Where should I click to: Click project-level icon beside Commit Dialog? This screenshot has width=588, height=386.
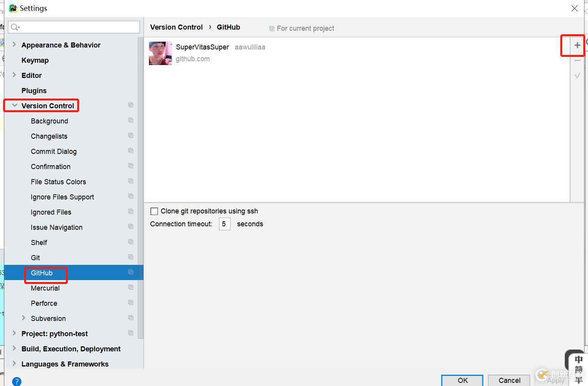131,151
